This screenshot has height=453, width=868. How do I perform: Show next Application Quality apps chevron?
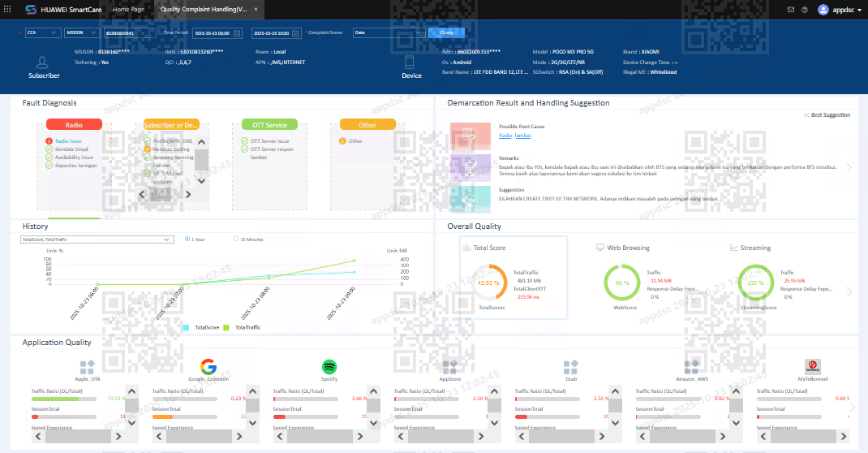click(x=853, y=407)
